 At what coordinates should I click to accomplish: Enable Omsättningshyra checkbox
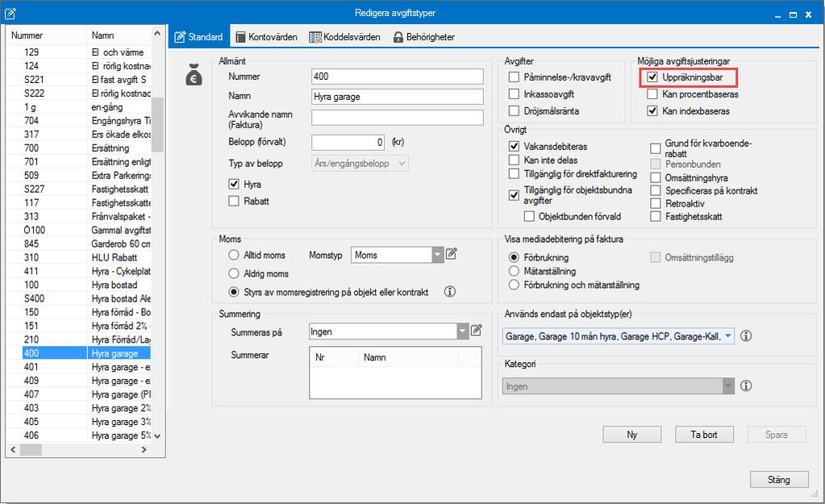656,178
